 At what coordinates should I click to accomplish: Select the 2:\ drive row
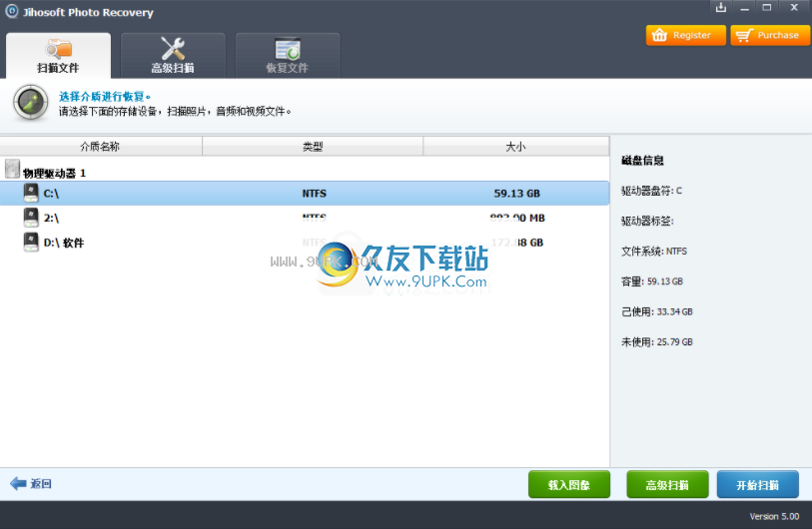305,218
